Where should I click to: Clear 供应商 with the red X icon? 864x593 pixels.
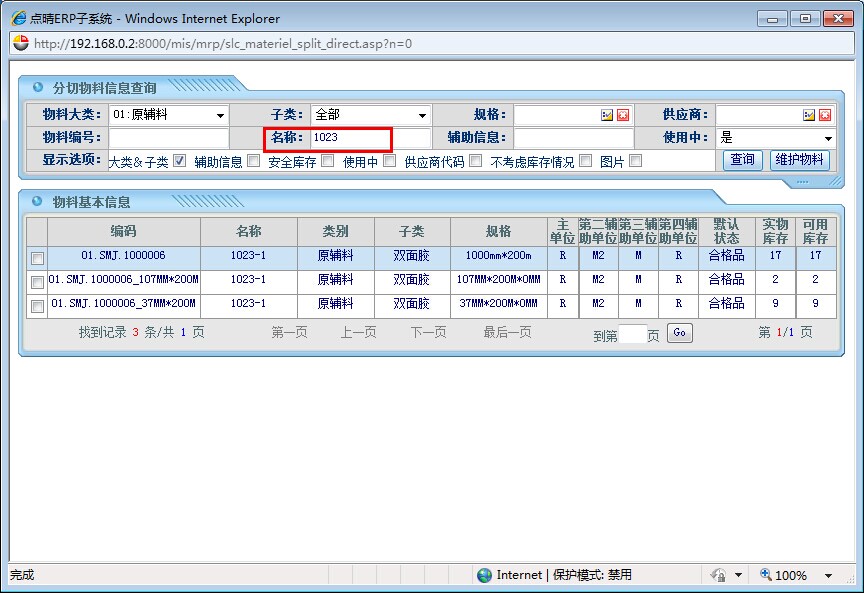click(x=824, y=115)
